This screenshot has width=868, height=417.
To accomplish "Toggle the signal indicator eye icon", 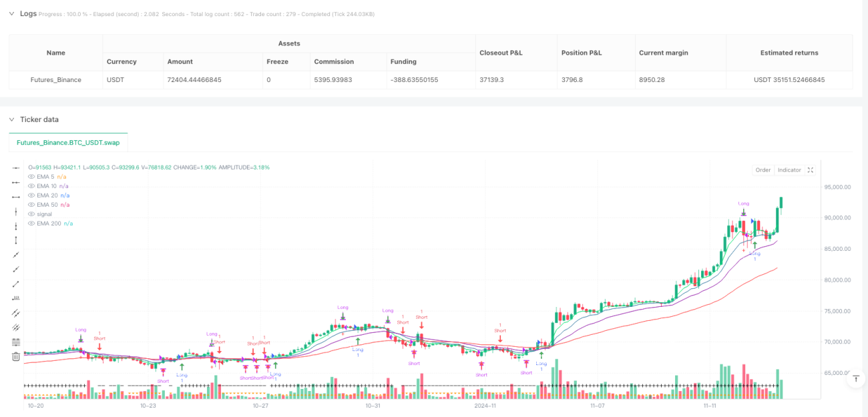I will tap(31, 214).
